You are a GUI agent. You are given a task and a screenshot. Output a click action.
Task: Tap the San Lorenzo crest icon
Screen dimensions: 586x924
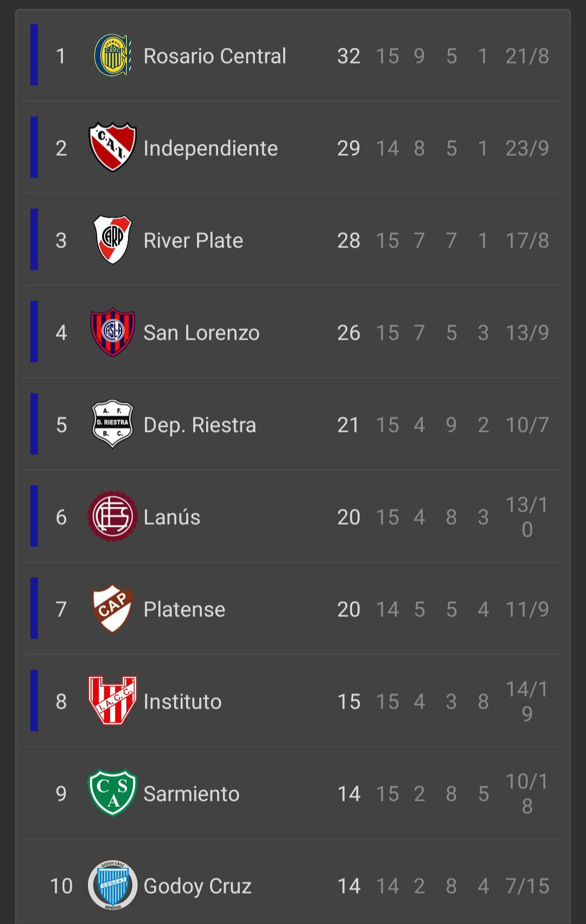112,332
